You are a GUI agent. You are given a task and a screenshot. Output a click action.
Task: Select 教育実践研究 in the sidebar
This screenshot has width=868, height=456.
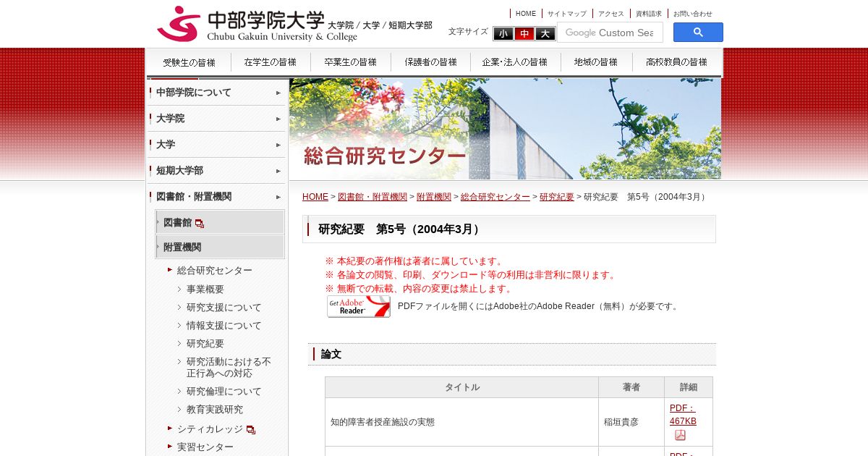point(215,409)
